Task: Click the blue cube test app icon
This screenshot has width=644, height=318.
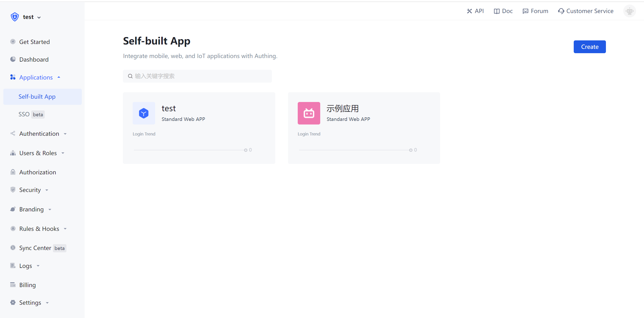Action: [144, 113]
